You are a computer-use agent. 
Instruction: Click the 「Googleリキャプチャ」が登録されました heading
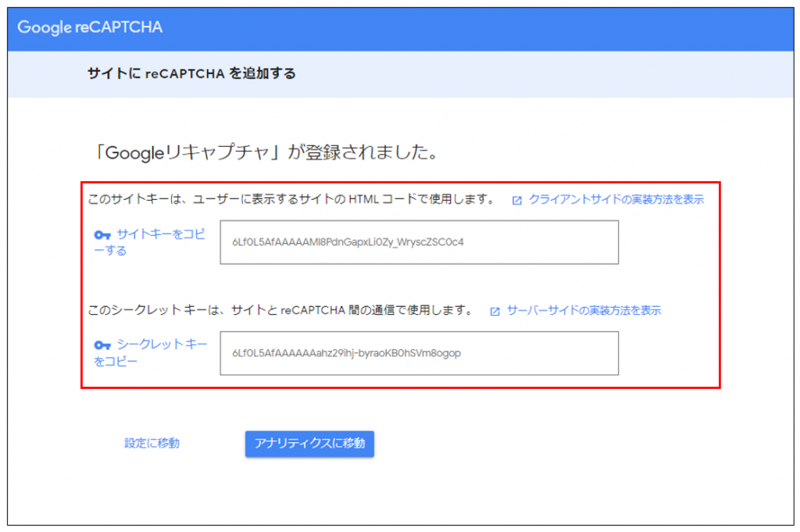[264, 152]
